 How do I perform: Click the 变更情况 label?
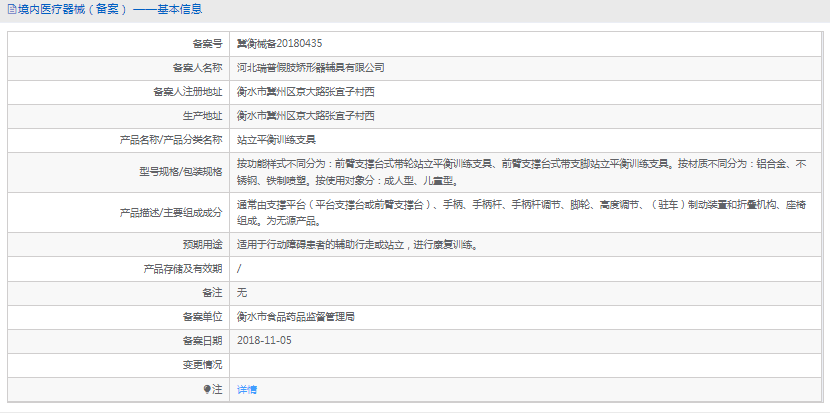coord(203,365)
